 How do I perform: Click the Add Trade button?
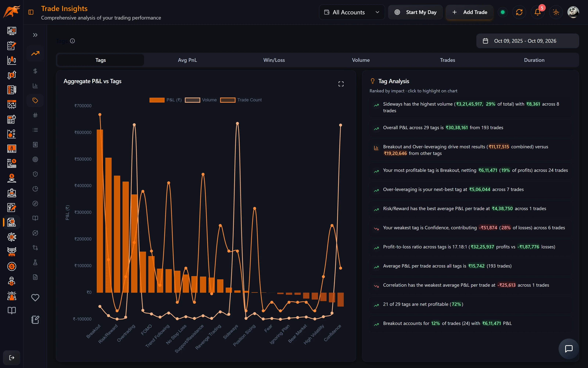tap(469, 12)
